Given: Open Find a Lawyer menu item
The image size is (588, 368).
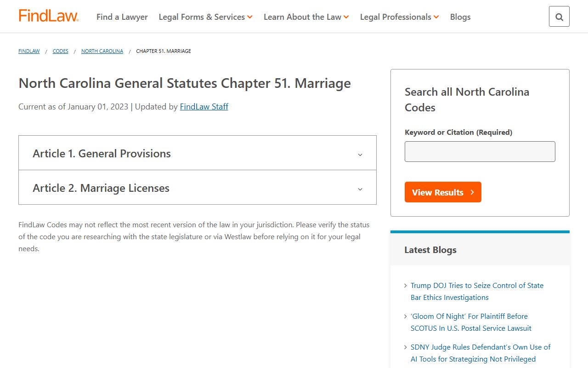Looking at the screenshot, I should point(122,17).
